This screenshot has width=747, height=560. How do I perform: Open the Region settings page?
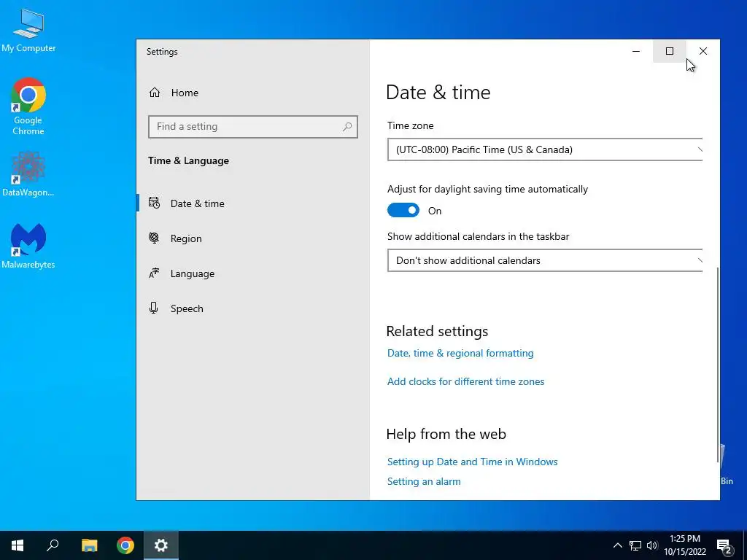(253, 238)
